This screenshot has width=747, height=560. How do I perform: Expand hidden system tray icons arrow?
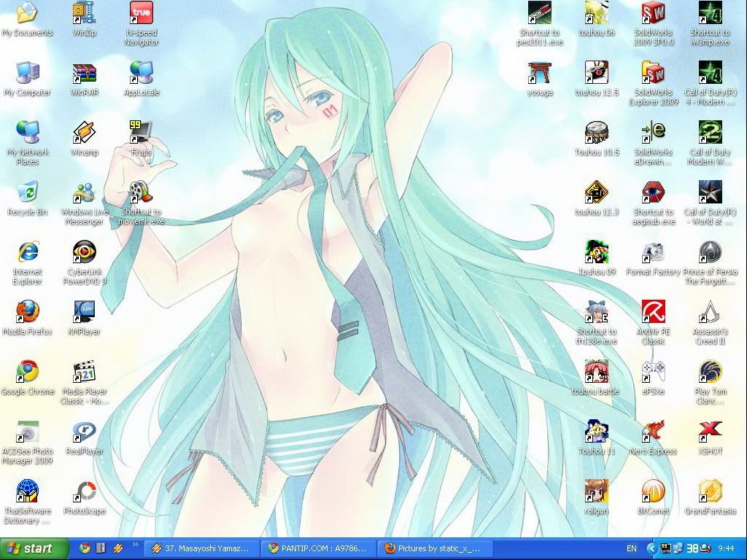point(652,548)
